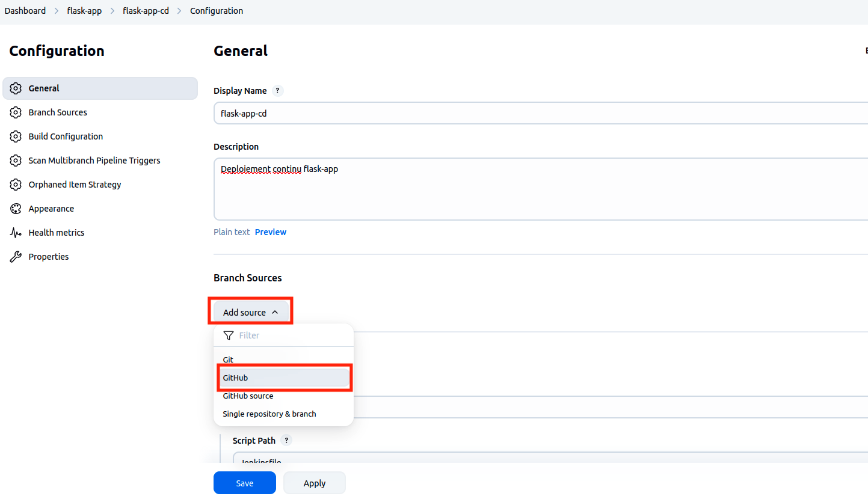Select Git from the source list
This screenshot has width=868, height=496.
228,360
